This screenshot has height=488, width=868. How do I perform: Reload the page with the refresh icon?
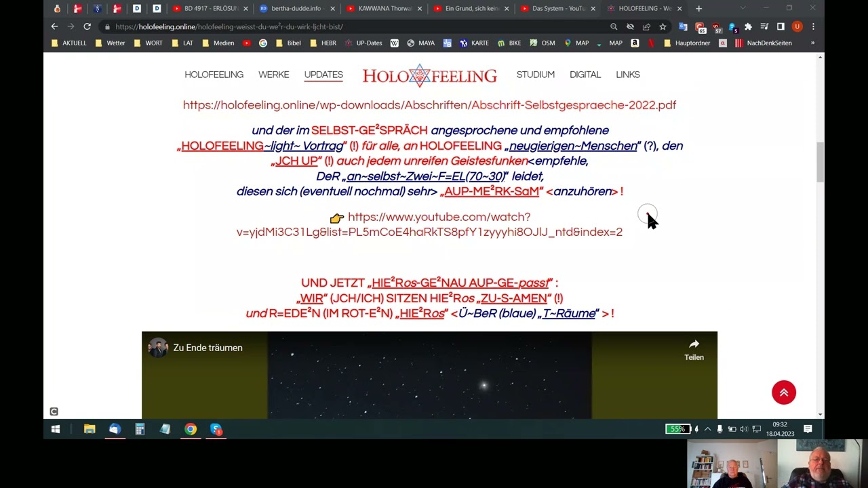(x=87, y=26)
